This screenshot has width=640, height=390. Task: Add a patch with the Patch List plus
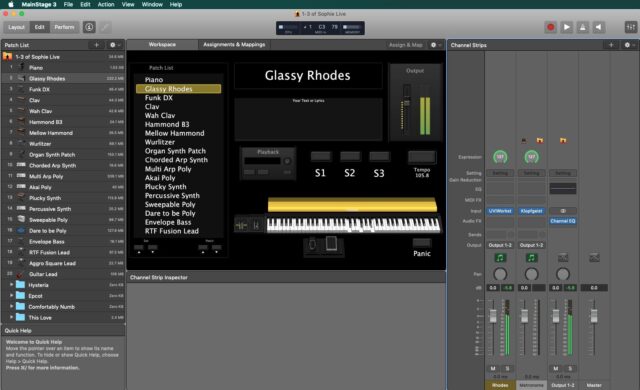pyautogui.click(x=96, y=45)
